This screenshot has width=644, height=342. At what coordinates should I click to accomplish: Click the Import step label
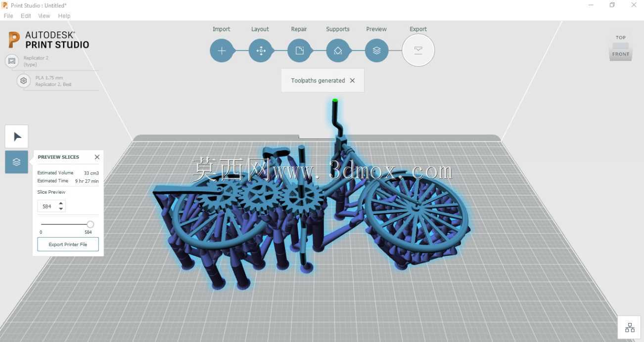coord(222,29)
